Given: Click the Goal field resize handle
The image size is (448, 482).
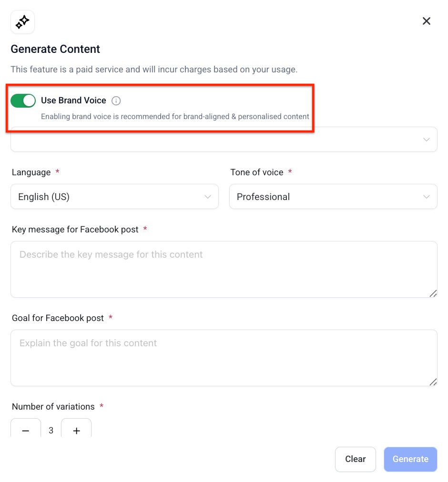Looking at the screenshot, I should pos(433,382).
